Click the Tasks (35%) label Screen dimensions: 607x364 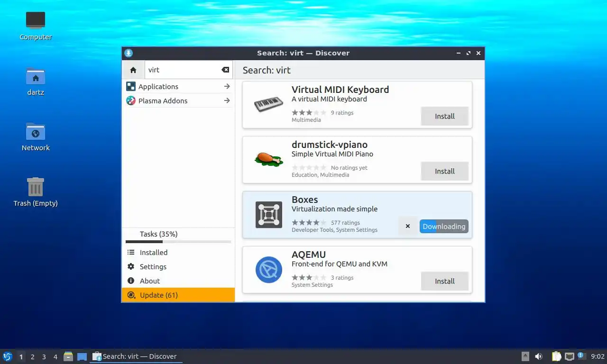click(158, 234)
